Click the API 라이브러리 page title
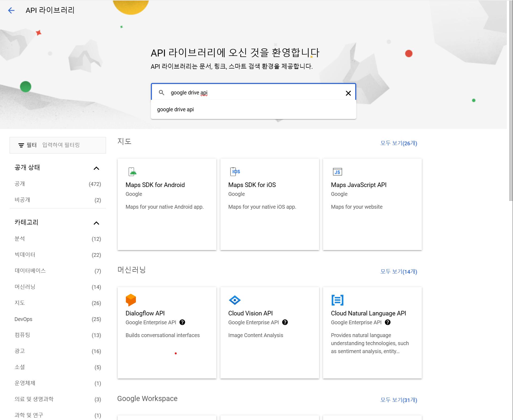Viewport: 513px width, 420px height. tap(50, 10)
